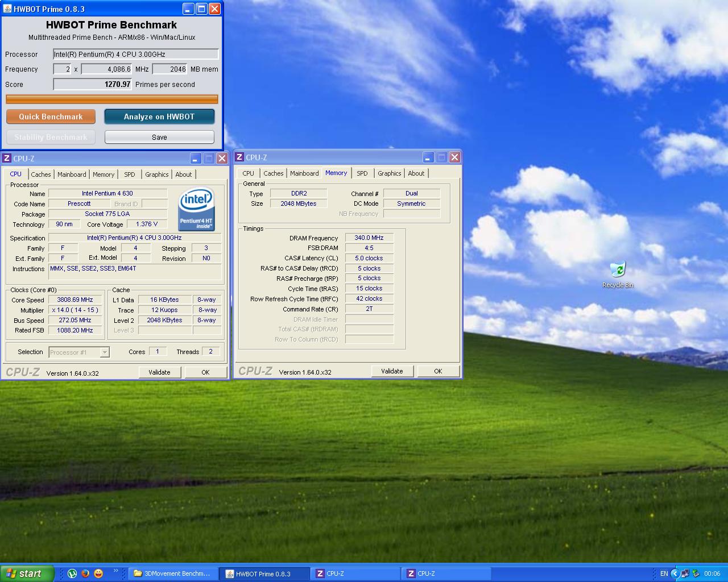Click the DRAM Frequency value 340.0 MHz
The height and width of the screenshot is (582, 728).
[369, 238]
